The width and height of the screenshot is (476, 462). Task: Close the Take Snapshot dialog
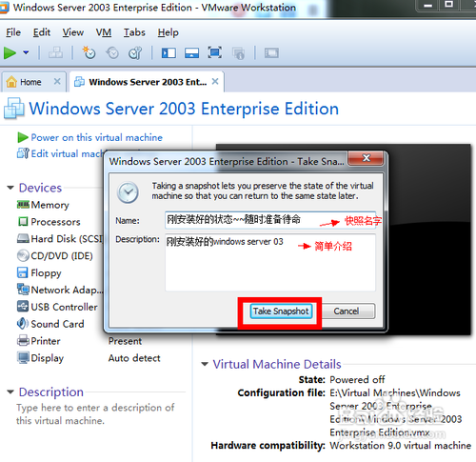pos(366,158)
